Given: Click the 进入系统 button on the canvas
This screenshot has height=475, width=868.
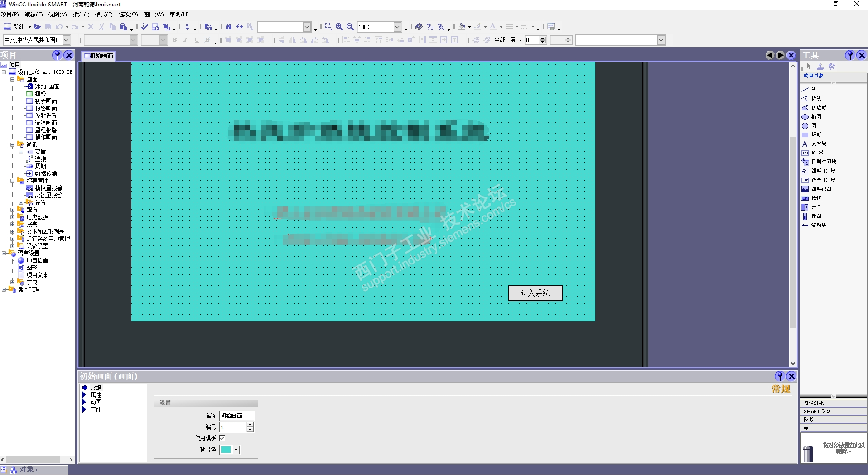Looking at the screenshot, I should coord(535,293).
